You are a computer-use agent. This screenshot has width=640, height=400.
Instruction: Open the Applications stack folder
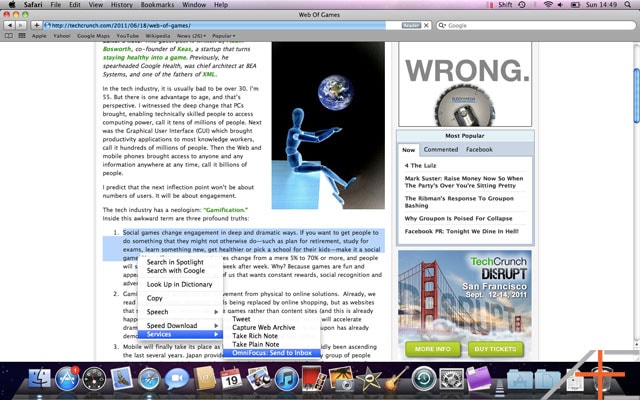pos(520,380)
